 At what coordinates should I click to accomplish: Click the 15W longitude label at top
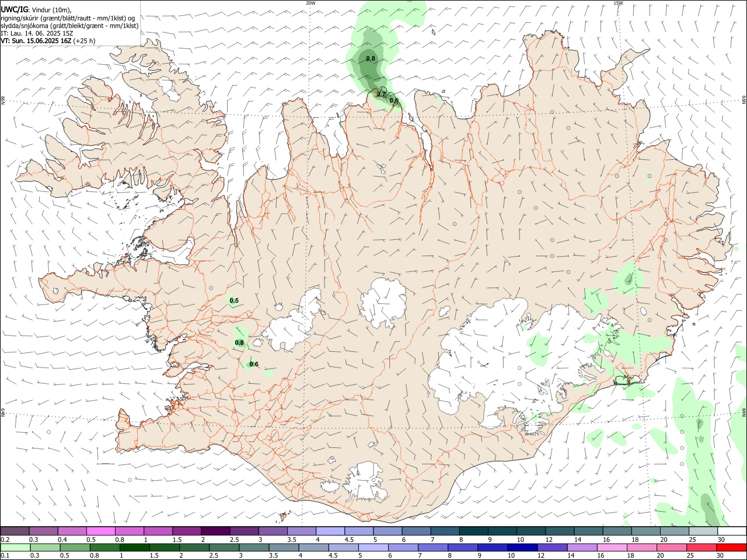[619, 3]
